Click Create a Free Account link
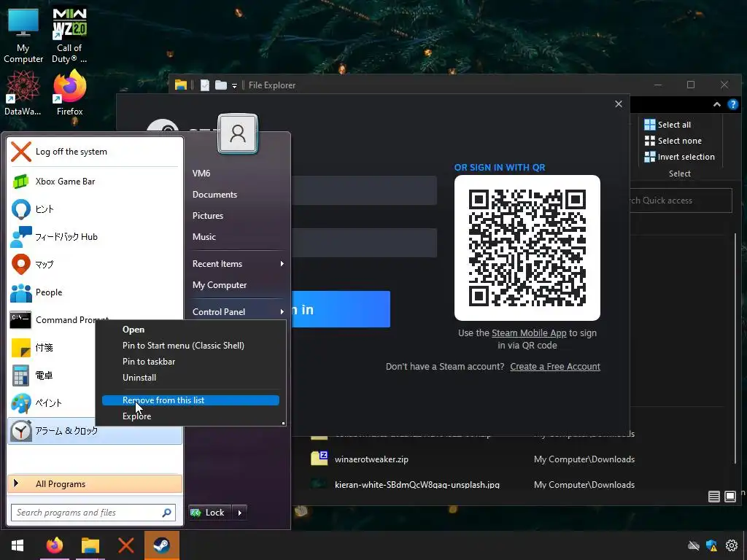The image size is (747, 560). 555,367
